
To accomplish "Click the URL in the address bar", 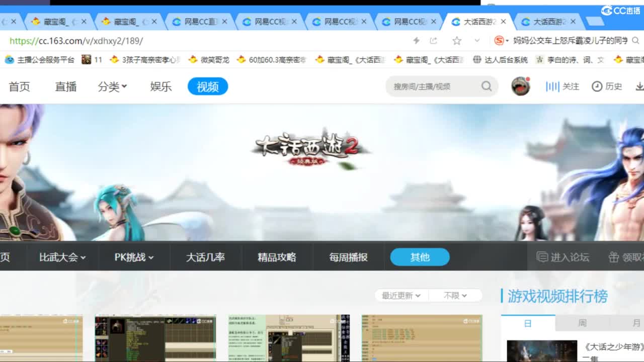I will pyautogui.click(x=76, y=41).
